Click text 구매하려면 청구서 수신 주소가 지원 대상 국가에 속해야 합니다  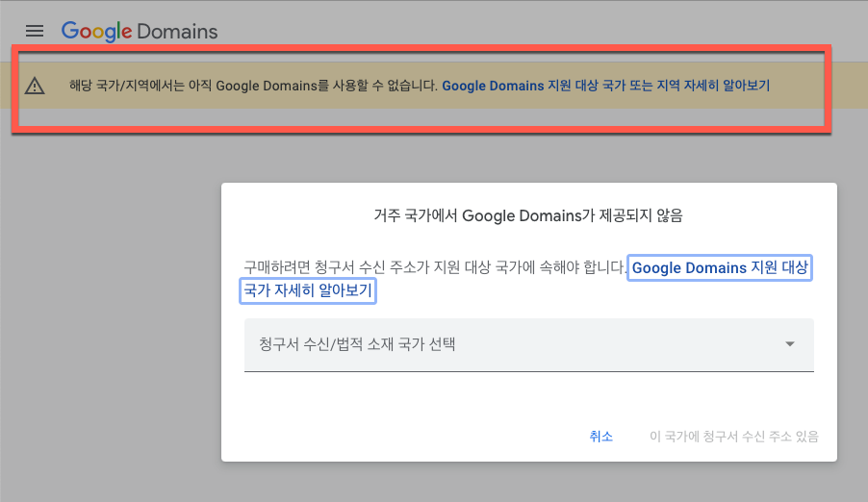(435, 267)
